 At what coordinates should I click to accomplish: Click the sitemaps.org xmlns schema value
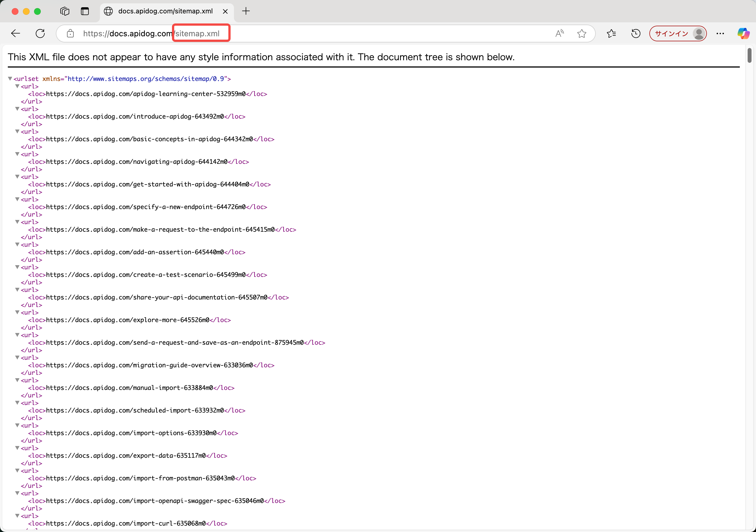[146, 79]
